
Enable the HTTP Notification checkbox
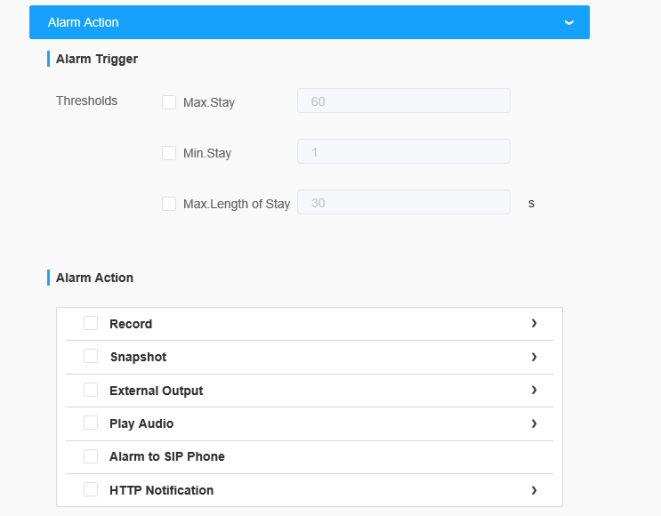point(91,490)
